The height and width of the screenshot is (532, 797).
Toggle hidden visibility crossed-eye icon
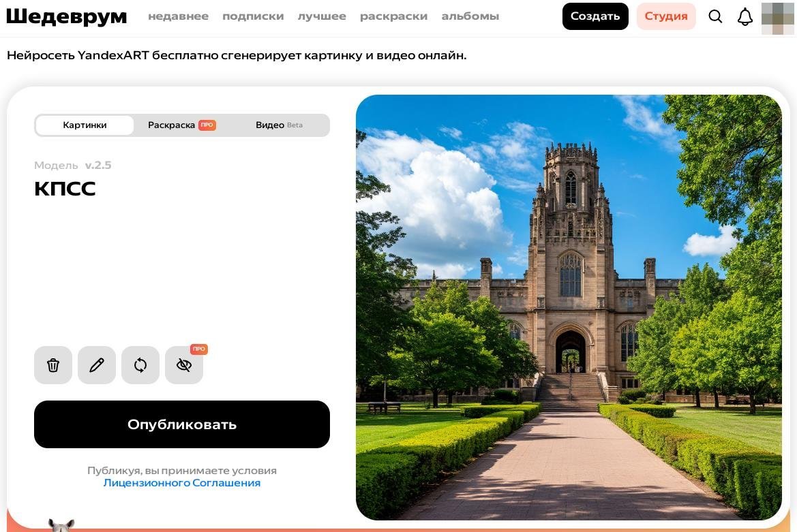coord(184,365)
